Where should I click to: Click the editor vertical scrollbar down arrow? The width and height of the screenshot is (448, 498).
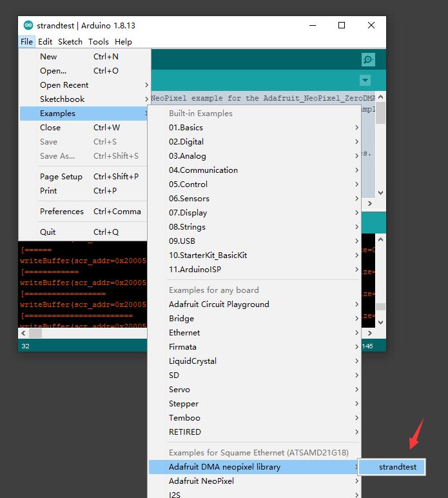[381, 193]
